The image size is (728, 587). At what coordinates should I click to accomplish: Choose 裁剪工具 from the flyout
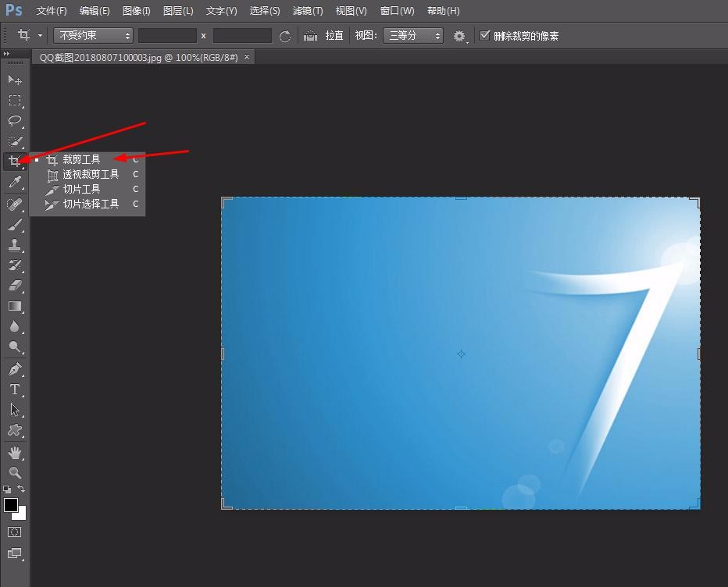tap(87, 159)
